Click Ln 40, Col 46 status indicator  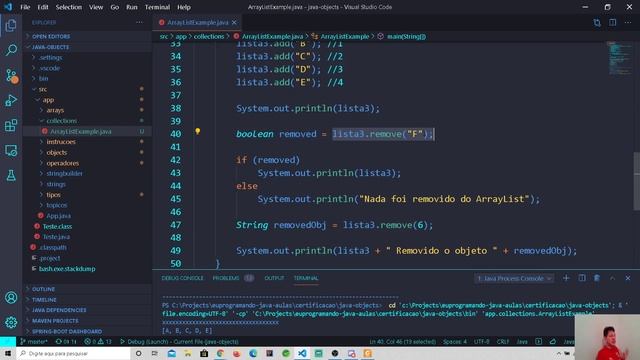tap(402, 342)
